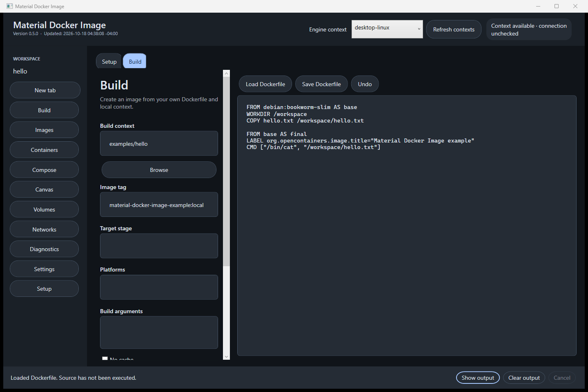Maximize the application window
Image resolution: width=588 pixels, height=392 pixels.
click(x=557, y=6)
